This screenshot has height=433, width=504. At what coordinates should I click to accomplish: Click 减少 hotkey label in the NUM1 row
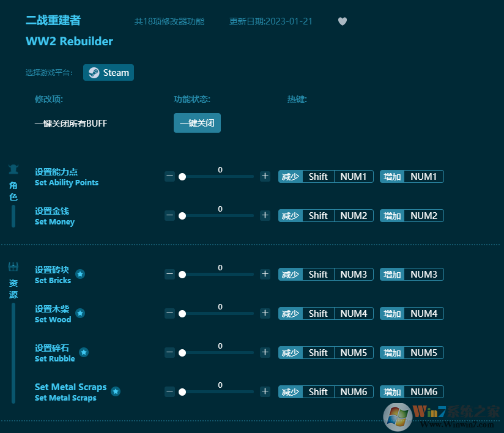(x=291, y=177)
